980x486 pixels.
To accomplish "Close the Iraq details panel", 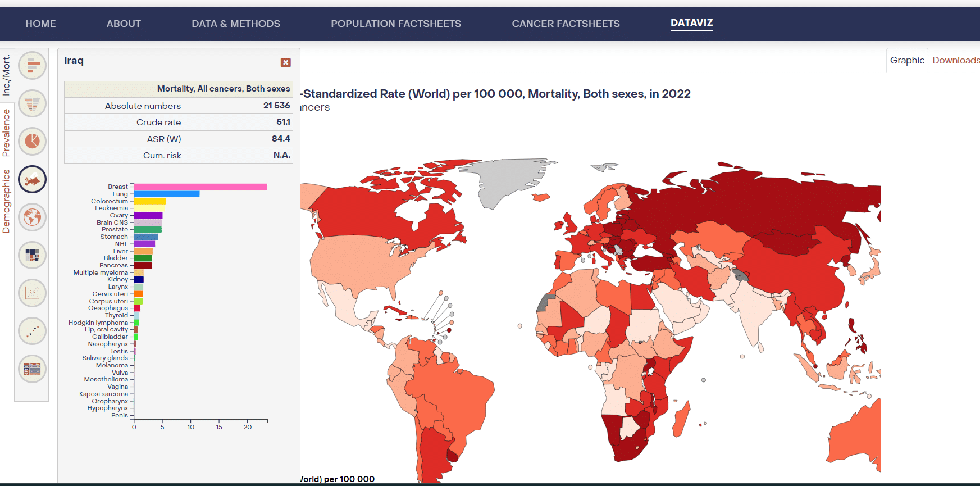I will point(286,62).
